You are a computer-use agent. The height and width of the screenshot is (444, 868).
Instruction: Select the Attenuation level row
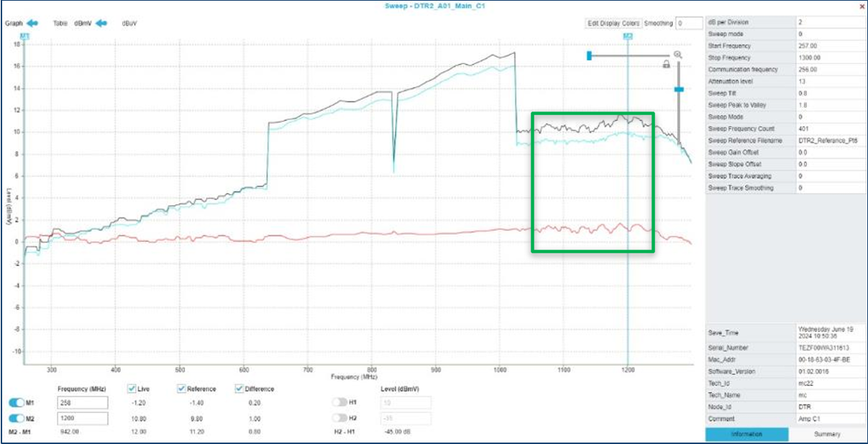point(785,81)
